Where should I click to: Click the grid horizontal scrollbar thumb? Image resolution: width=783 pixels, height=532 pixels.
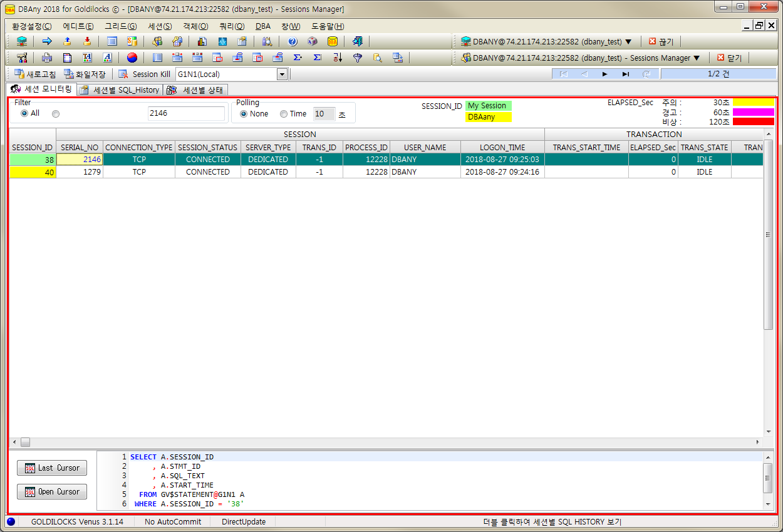click(x=25, y=442)
